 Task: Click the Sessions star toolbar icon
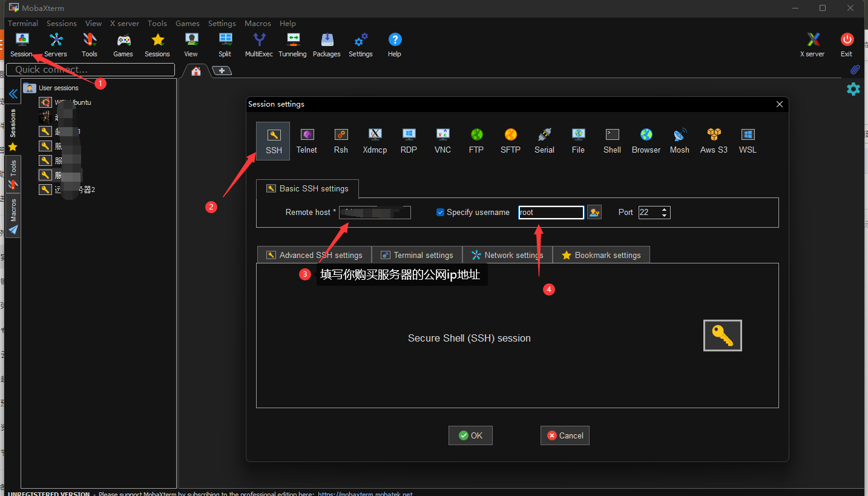(157, 45)
